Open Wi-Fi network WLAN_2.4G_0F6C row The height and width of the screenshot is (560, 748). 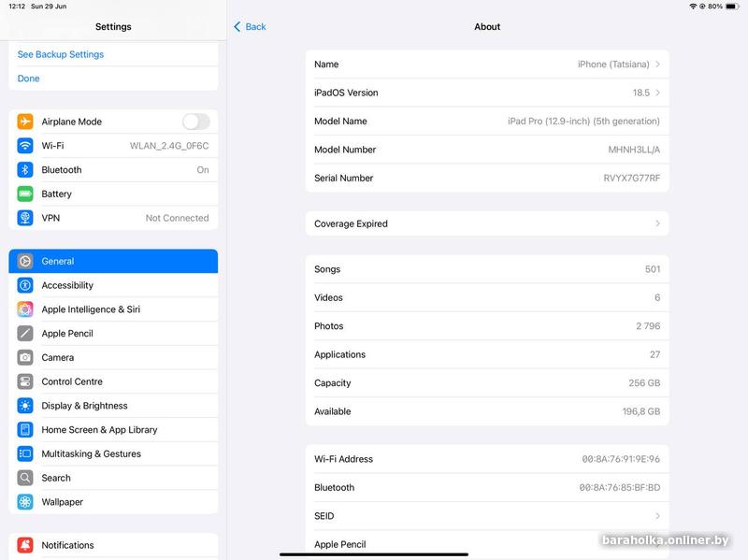tap(113, 146)
